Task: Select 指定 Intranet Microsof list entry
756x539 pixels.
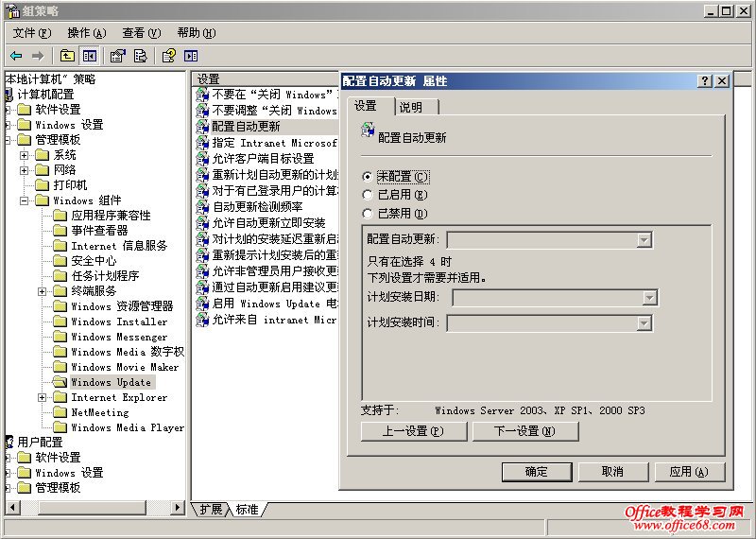Action: 275,143
